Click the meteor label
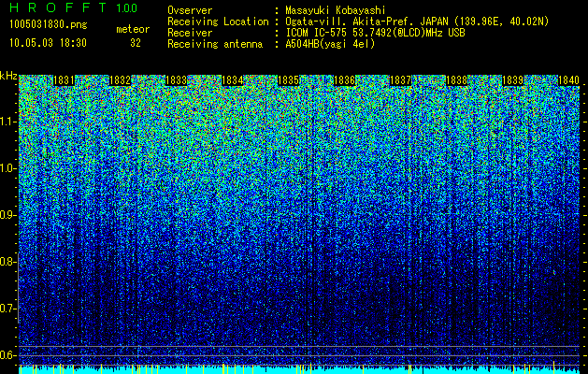 (133, 29)
